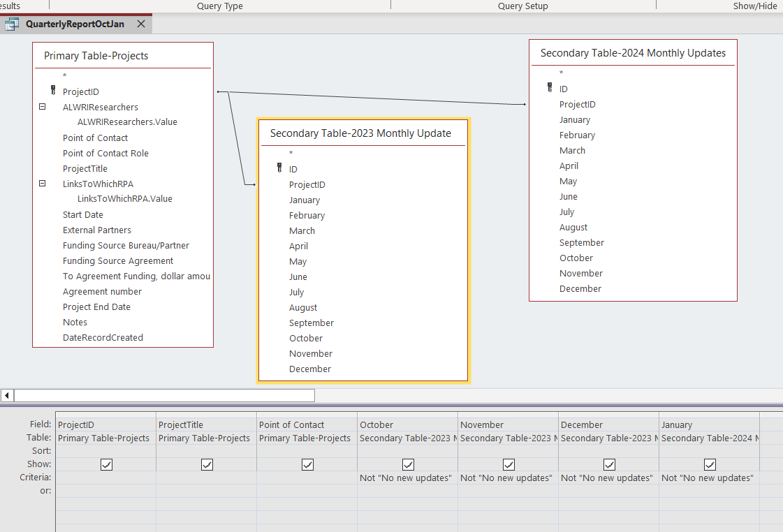Screen dimensions: 783x532
Task: Select December in the 2023 Monthly Update table
Action: click(x=310, y=369)
